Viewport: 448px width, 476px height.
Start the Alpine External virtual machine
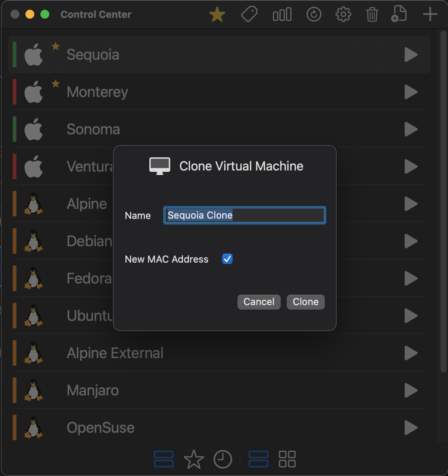tap(411, 353)
